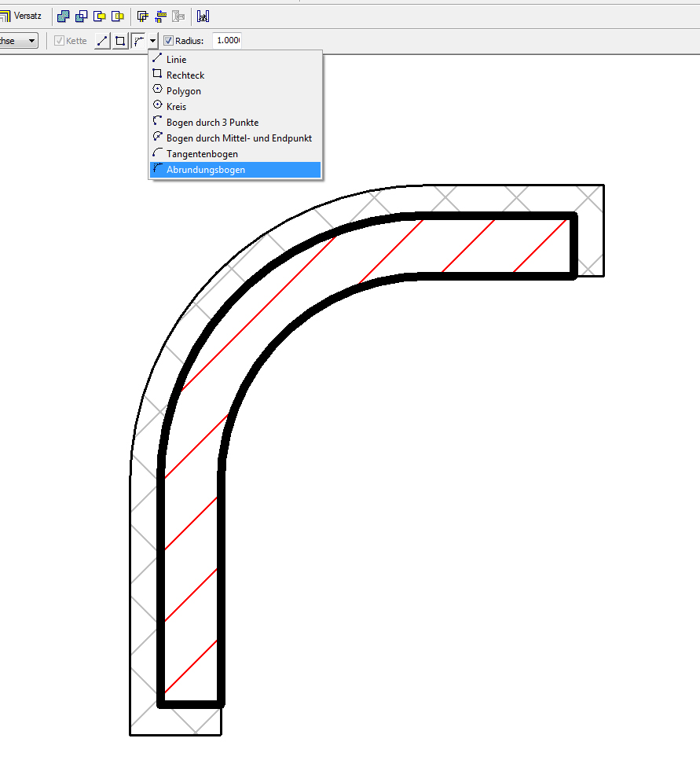
Task: Click the greyed-out toolbar icon beside the ruler icon
Action: pos(179,17)
